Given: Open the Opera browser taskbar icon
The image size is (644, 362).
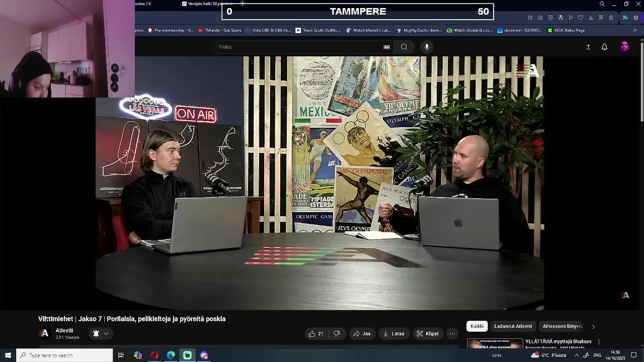Looking at the screenshot, I should click(x=154, y=355).
